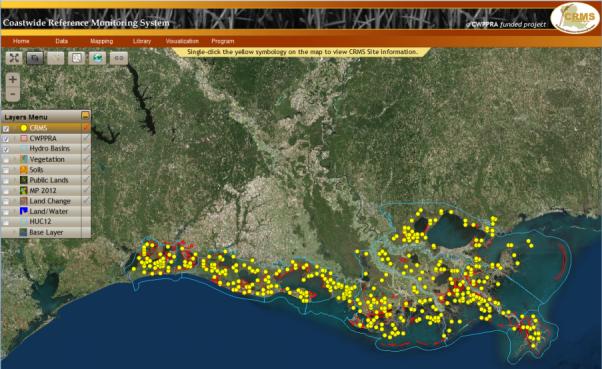Click the Vegetation layer thumbnail icon

(x=24, y=159)
